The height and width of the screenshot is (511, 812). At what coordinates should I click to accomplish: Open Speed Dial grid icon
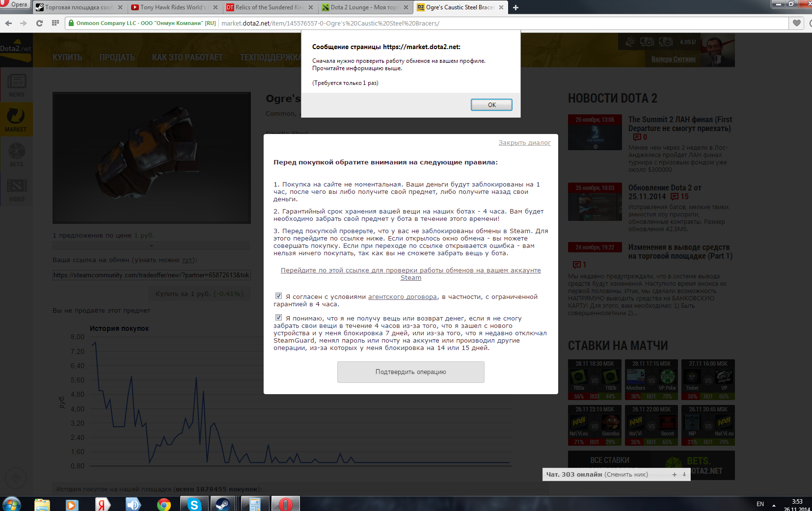point(55,23)
